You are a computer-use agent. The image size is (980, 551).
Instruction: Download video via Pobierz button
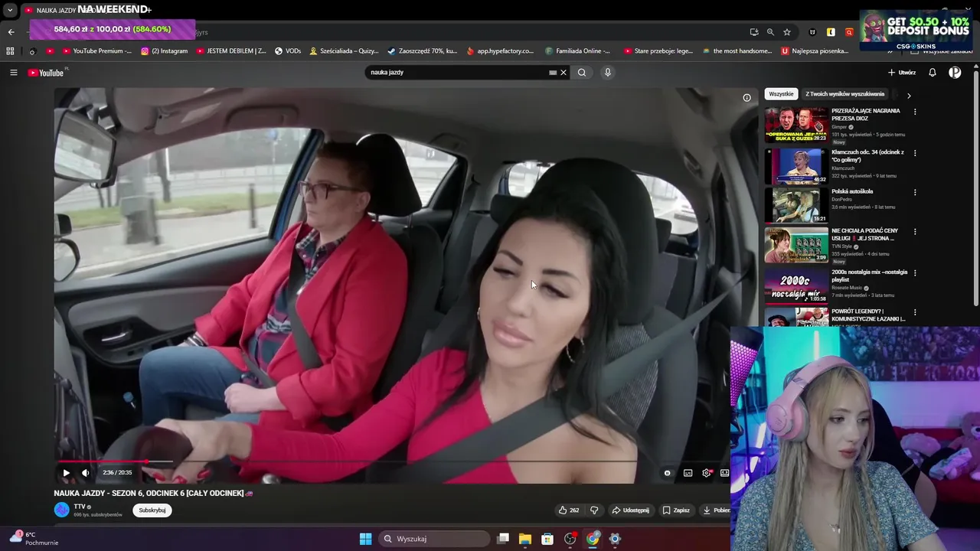click(x=716, y=510)
